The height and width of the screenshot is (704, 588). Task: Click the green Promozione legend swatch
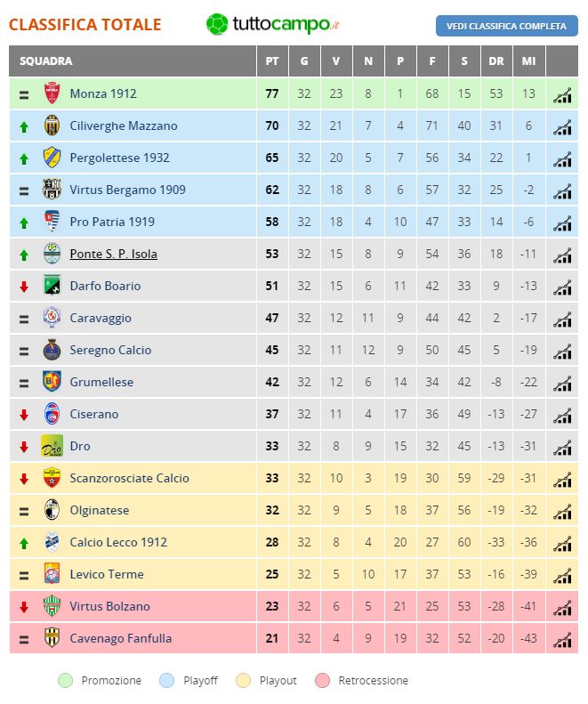[66, 681]
